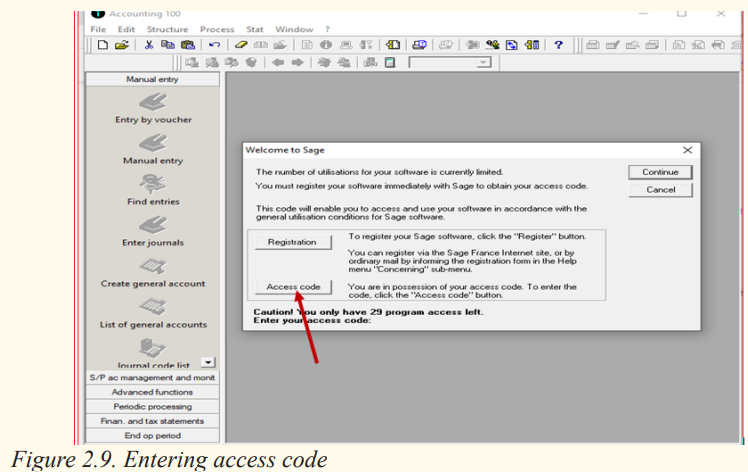Click the Access code button
This screenshot has width=748, height=472.
pos(293,287)
